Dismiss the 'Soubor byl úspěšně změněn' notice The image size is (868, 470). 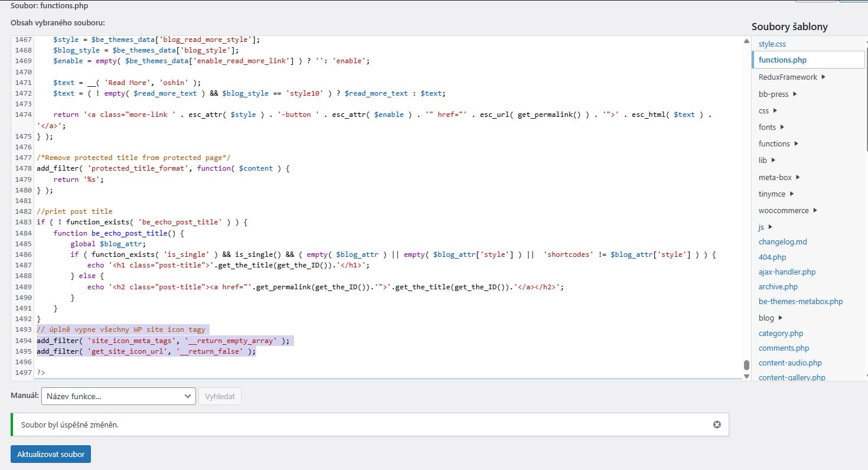pos(717,425)
